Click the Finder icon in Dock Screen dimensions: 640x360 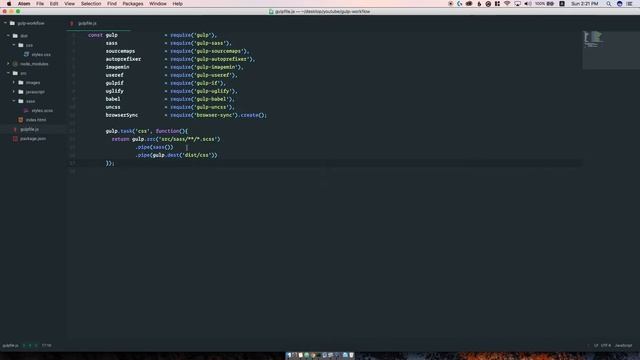tap(289, 356)
